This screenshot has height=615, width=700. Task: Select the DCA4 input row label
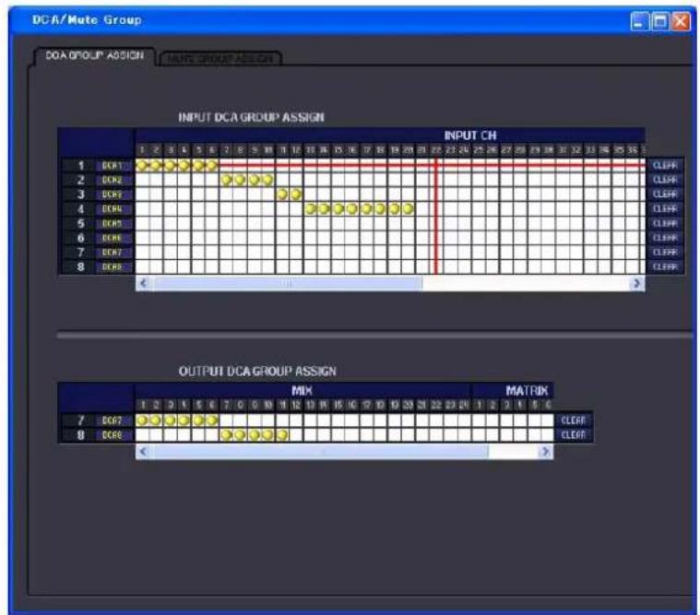pyautogui.click(x=113, y=209)
